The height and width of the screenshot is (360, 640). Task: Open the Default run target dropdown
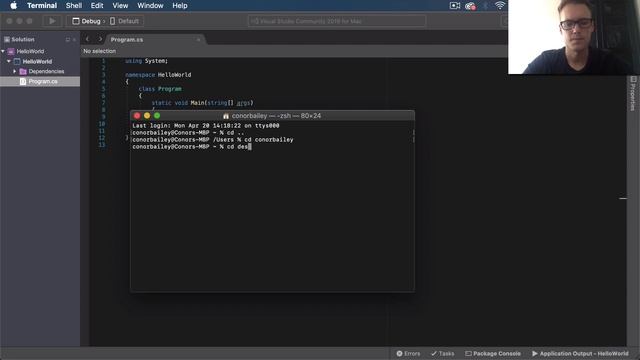click(124, 21)
